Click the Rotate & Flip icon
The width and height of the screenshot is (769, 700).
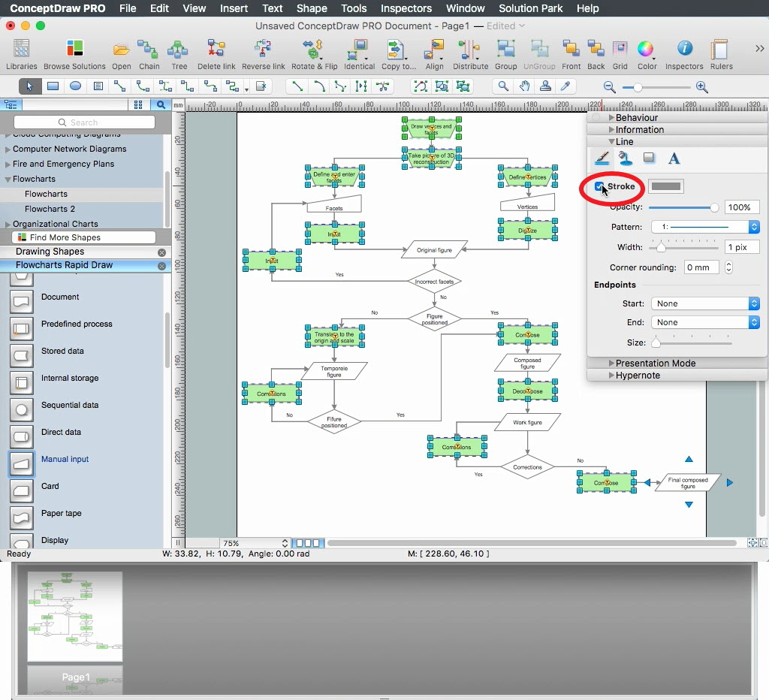click(x=314, y=50)
